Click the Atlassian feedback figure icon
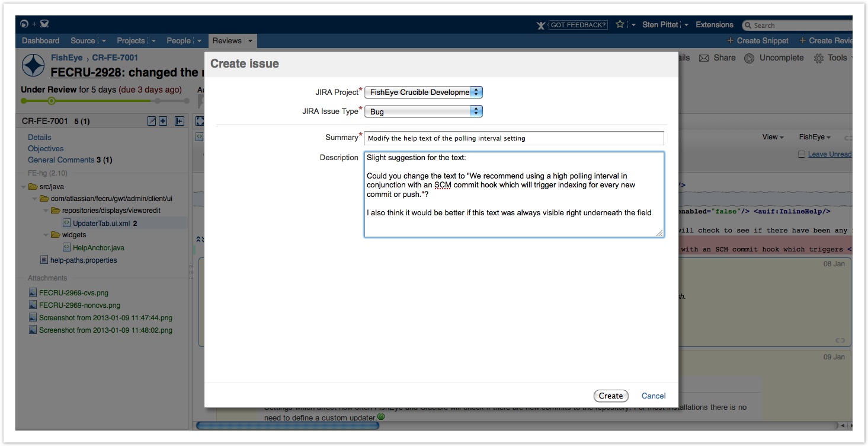 pos(541,25)
